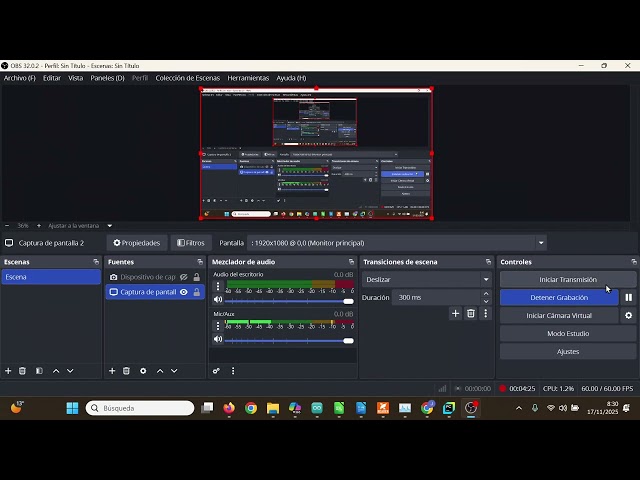Toggle visibility of Dispositivo de captura source

184,277
